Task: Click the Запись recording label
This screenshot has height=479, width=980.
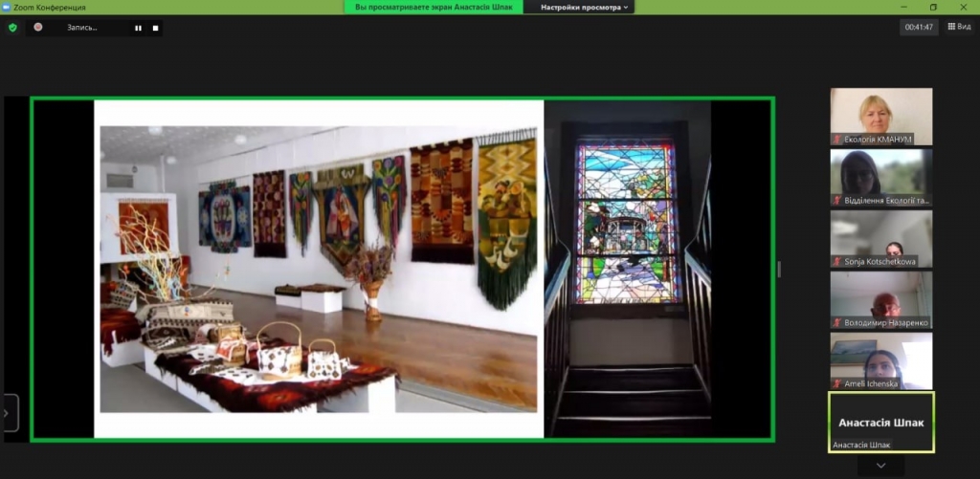Action: (x=82, y=28)
